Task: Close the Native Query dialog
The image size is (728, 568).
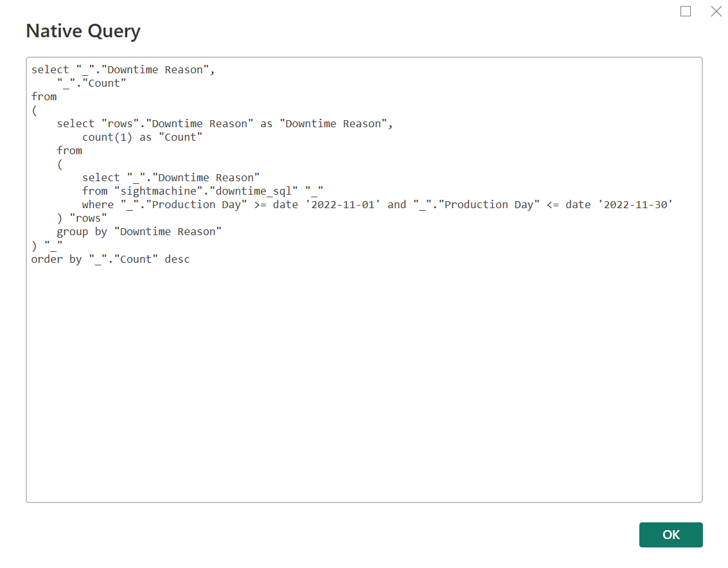Action: click(716, 12)
